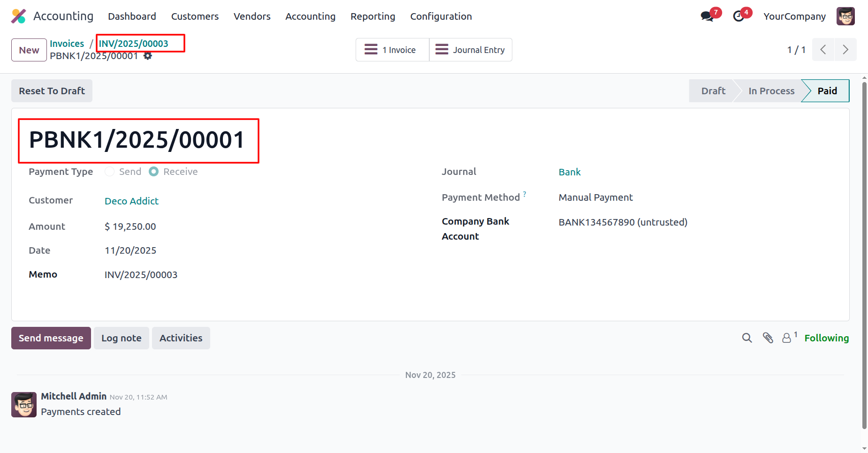Expand the Reporting menu
This screenshot has width=868, height=453.
(x=373, y=16)
